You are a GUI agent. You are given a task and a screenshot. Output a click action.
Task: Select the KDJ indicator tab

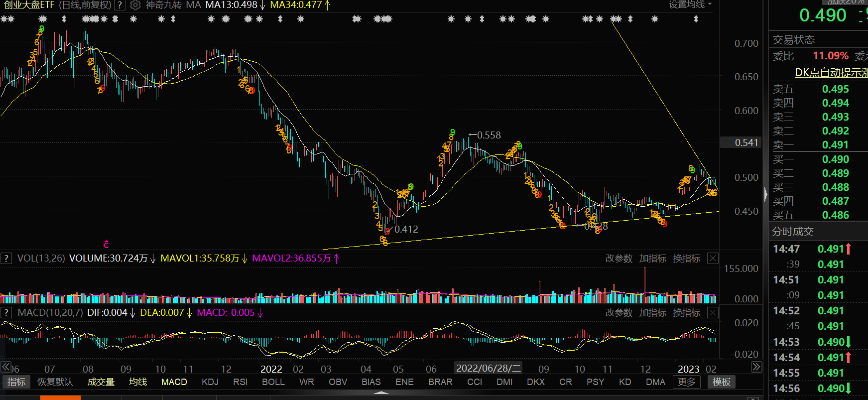tap(210, 382)
